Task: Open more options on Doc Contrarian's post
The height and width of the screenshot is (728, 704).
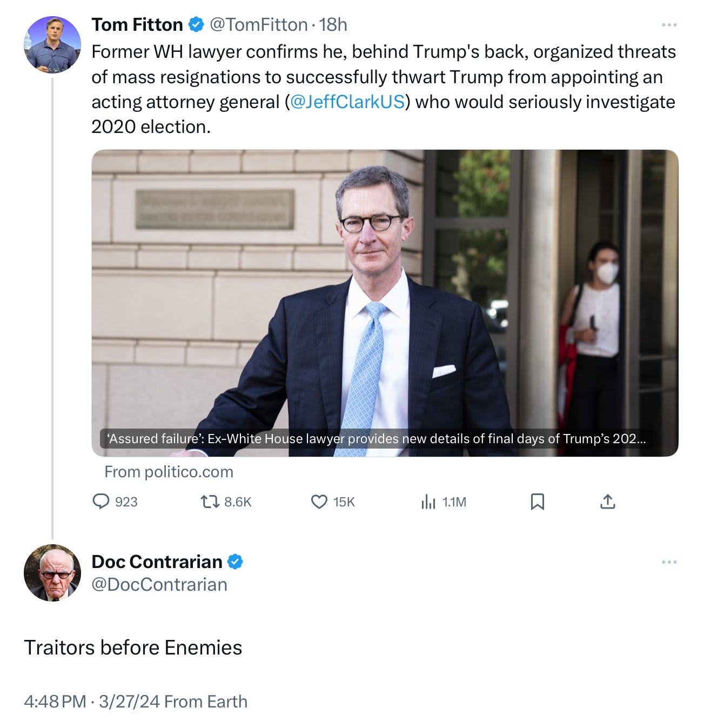Action: (x=669, y=562)
